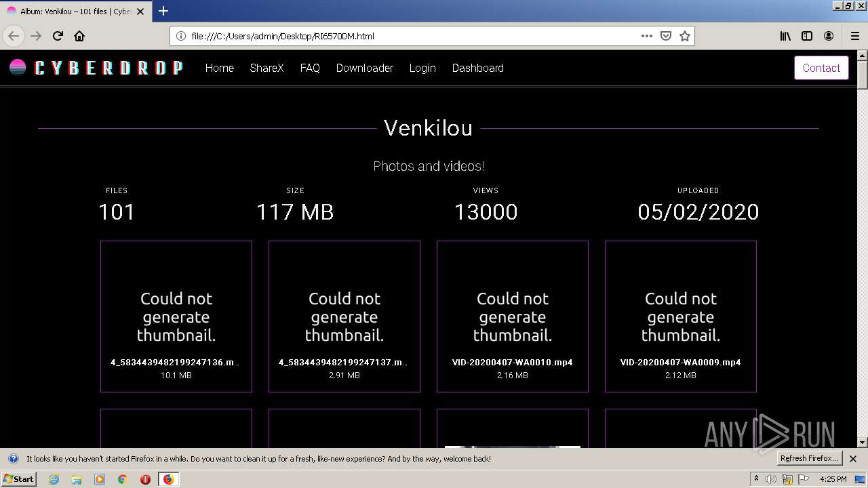The width and height of the screenshot is (868, 488).
Task: Show hidden system tray icons
Action: coord(756,479)
